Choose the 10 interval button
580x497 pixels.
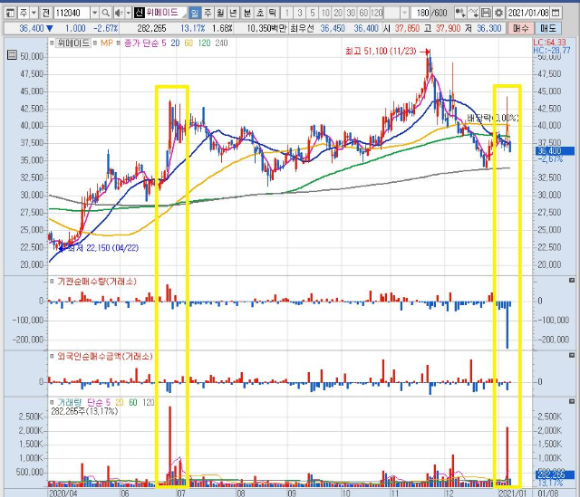coord(326,13)
